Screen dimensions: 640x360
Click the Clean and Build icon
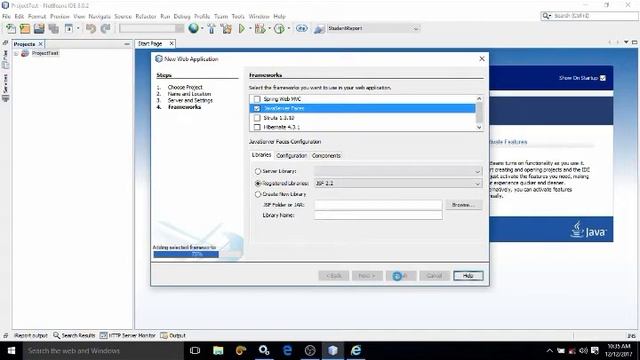tap(226, 29)
